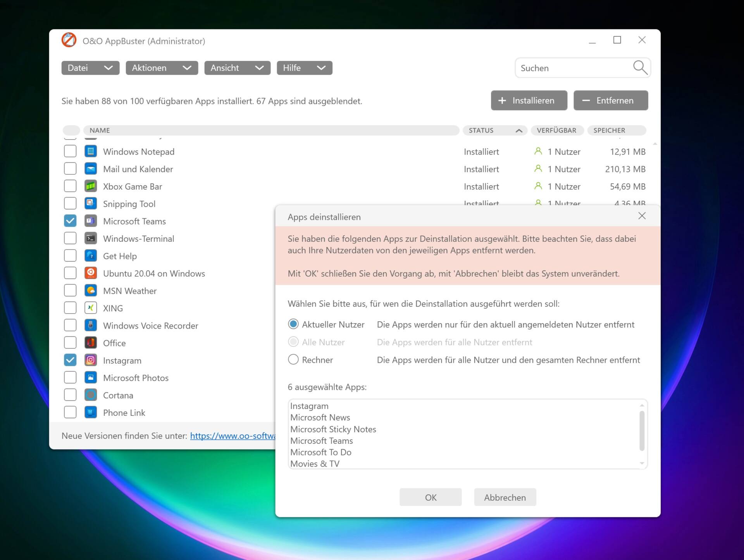Click the Ubuntu 20.04 app icon
This screenshot has width=744, height=560.
click(x=90, y=273)
